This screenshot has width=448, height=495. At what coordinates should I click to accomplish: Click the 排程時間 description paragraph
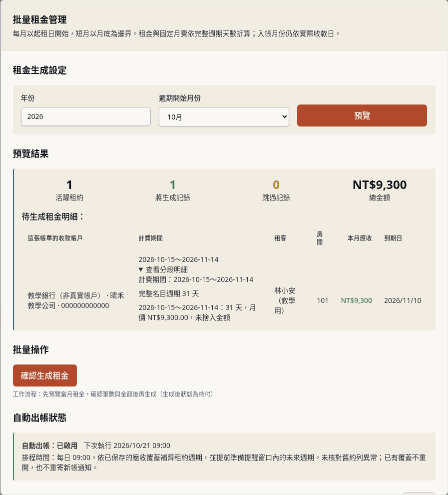(x=224, y=462)
